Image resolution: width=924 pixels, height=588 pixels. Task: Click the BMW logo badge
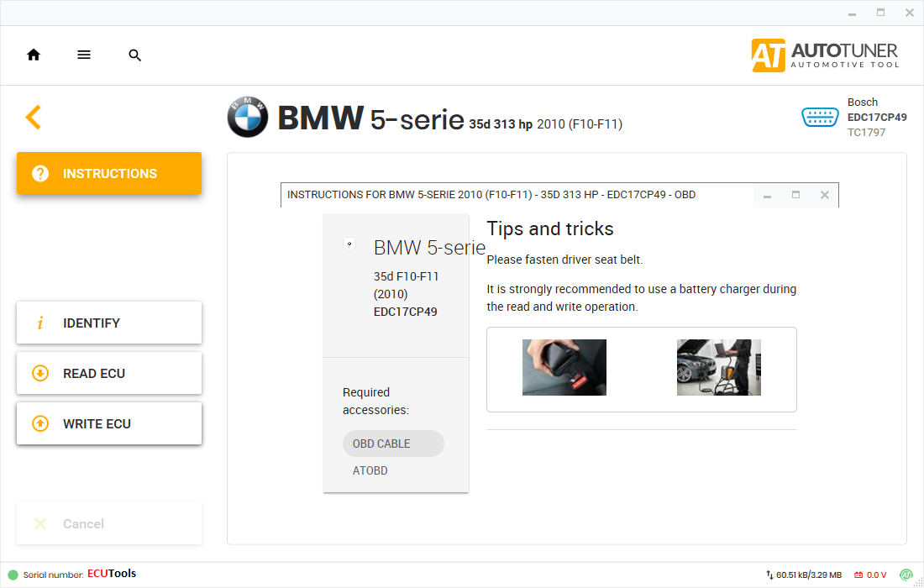click(248, 118)
